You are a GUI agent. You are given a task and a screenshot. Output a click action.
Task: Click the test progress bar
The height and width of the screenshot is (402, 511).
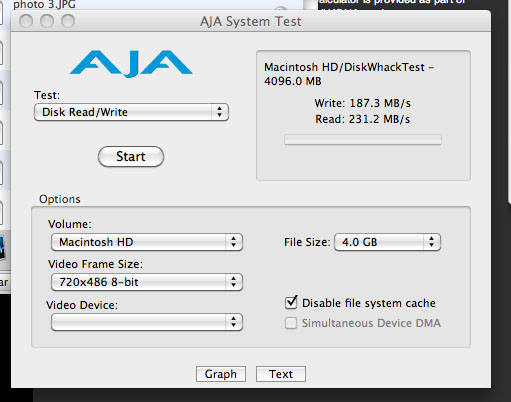(363, 140)
